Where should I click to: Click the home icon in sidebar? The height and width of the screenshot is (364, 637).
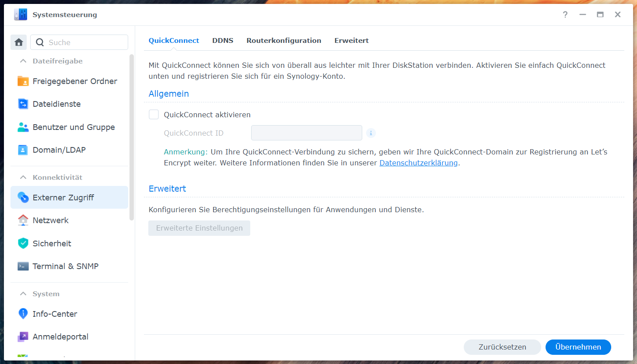18,42
